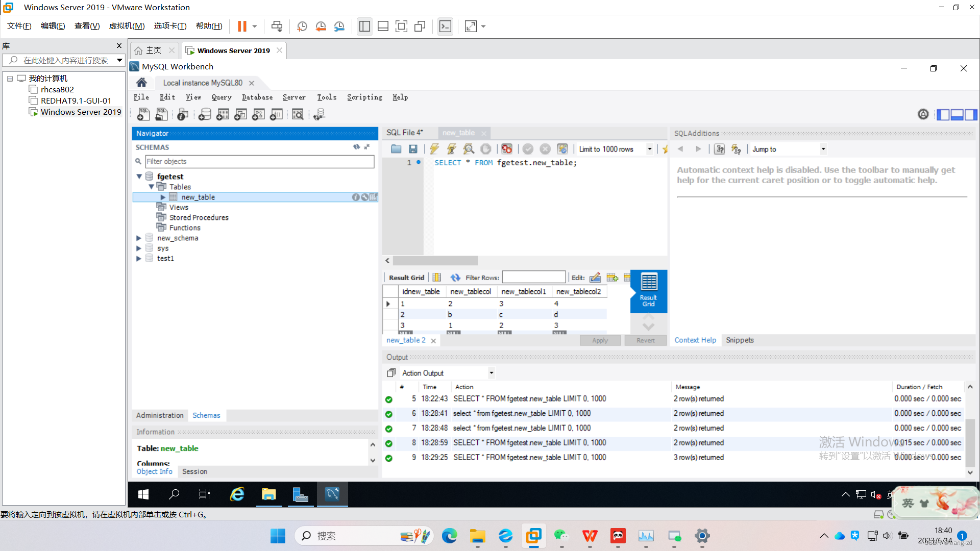The width and height of the screenshot is (980, 551).
Task: Click the Create new schema icon
Action: (204, 114)
